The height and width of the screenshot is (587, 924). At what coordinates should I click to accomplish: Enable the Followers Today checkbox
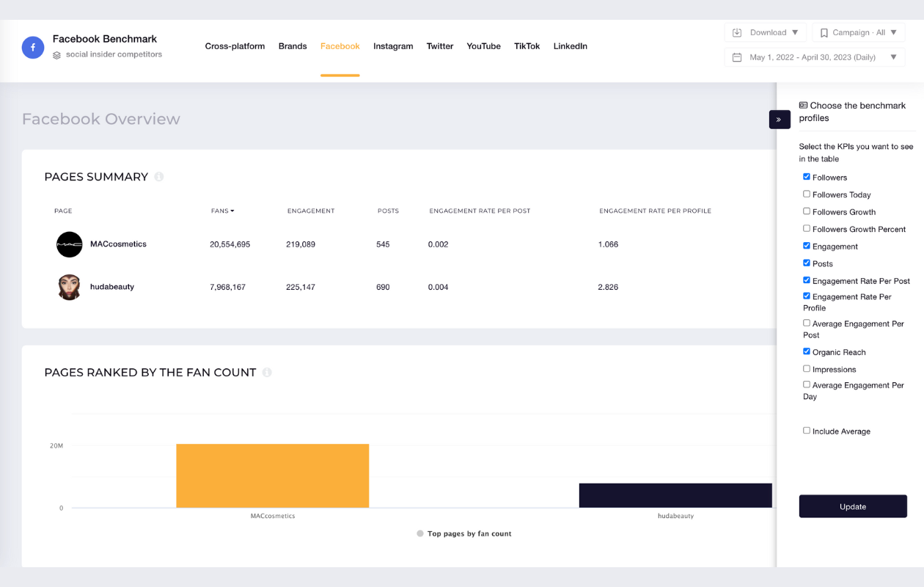coord(807,194)
